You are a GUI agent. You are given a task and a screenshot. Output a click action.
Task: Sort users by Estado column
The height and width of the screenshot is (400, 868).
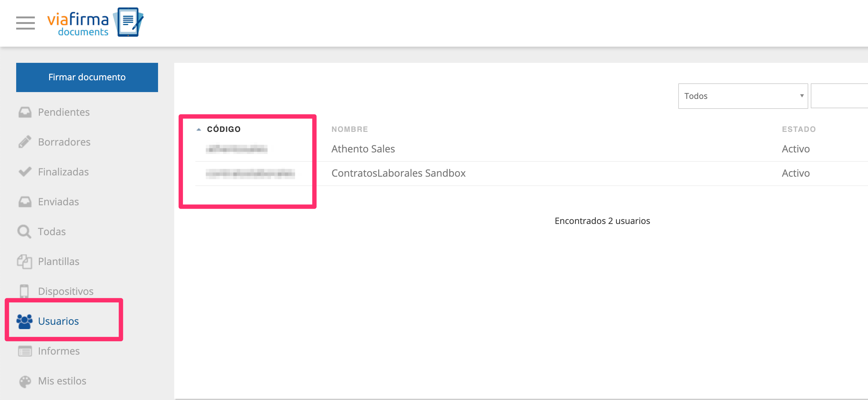798,129
